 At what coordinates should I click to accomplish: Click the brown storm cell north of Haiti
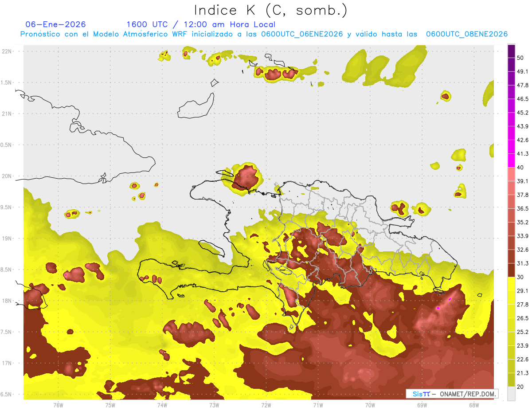(245, 177)
